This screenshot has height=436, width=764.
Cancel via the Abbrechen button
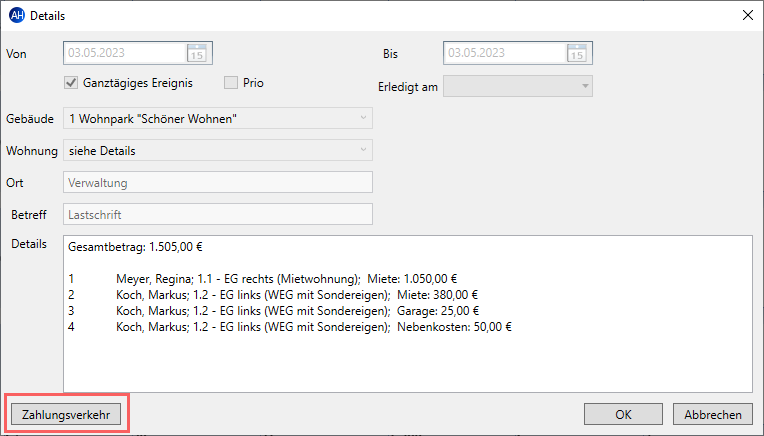pos(713,415)
